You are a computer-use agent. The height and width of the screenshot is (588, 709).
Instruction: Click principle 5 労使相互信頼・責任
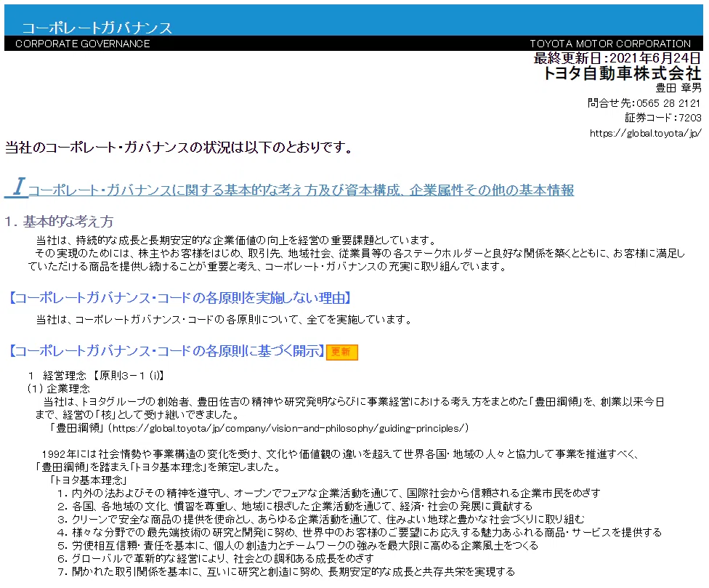point(298,546)
